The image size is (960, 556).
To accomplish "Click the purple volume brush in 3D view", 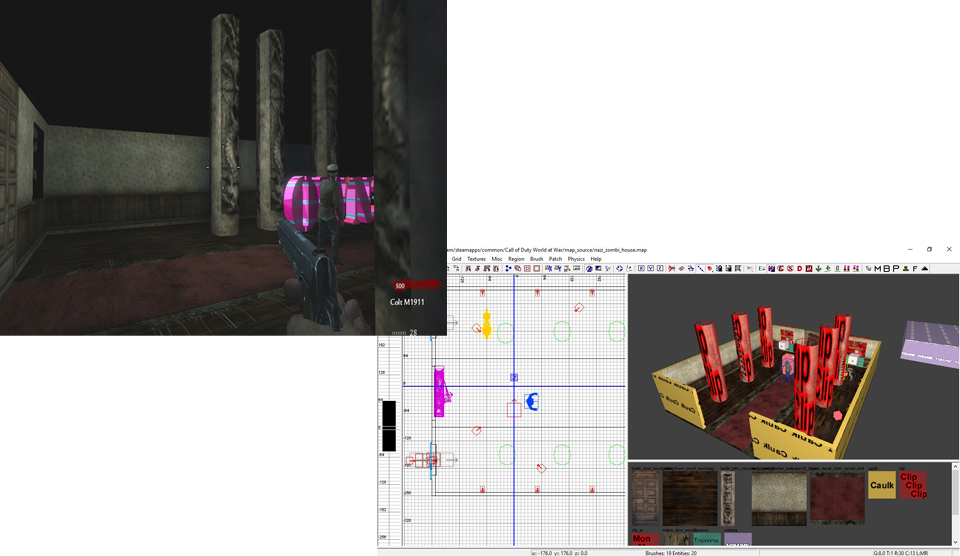I will click(931, 345).
